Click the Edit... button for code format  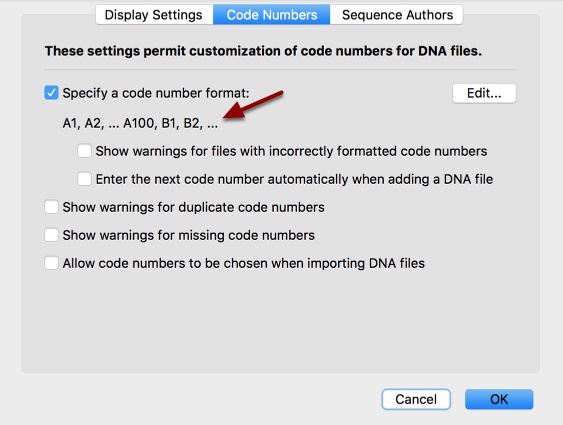pyautogui.click(x=484, y=93)
